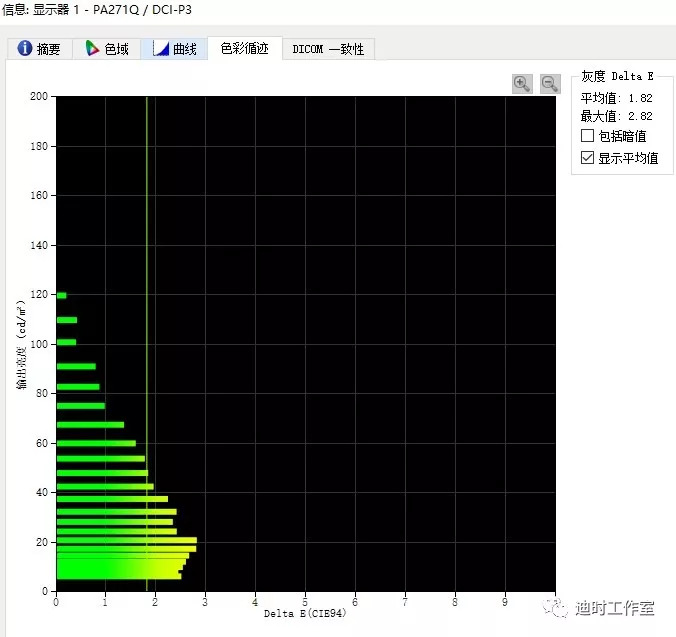The image size is (676, 637).
Task: Click the longest green bar near 20 cd/m²
Action: point(127,540)
